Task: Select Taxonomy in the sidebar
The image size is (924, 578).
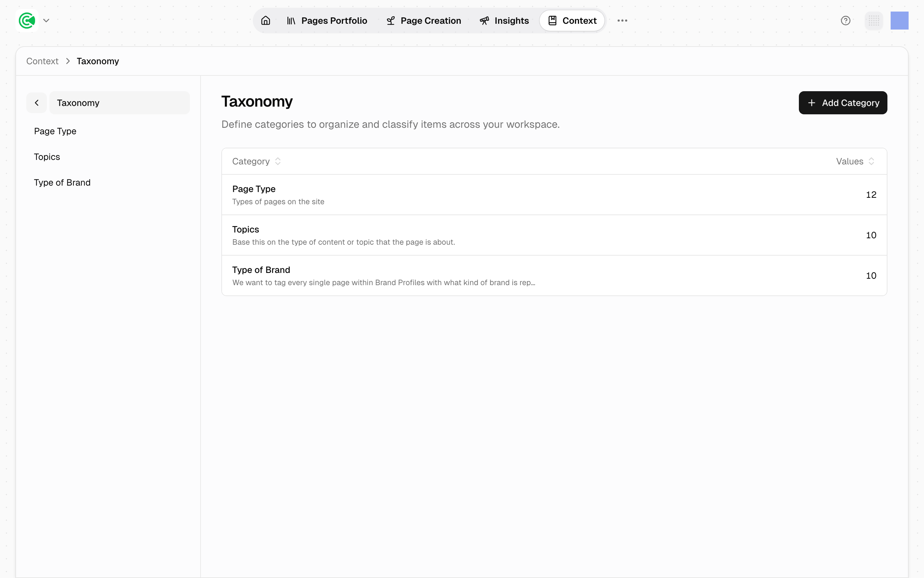Action: (119, 103)
